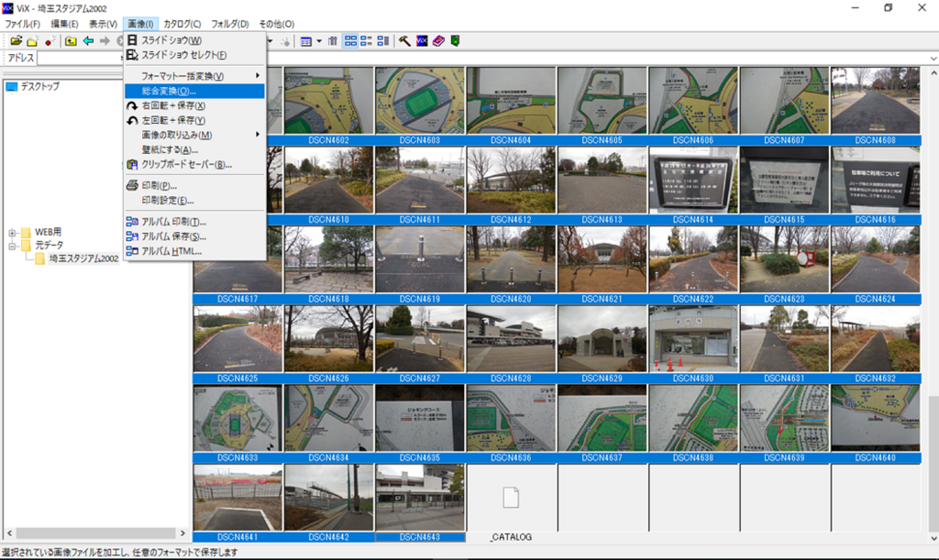Select thumbnail view mode icon
Viewport: 939px width, 560px height.
350,41
